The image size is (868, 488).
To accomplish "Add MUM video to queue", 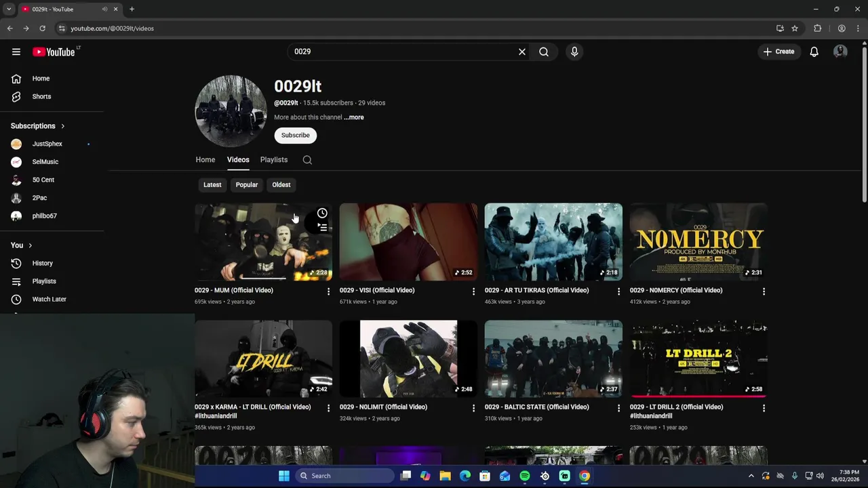I will click(x=322, y=227).
